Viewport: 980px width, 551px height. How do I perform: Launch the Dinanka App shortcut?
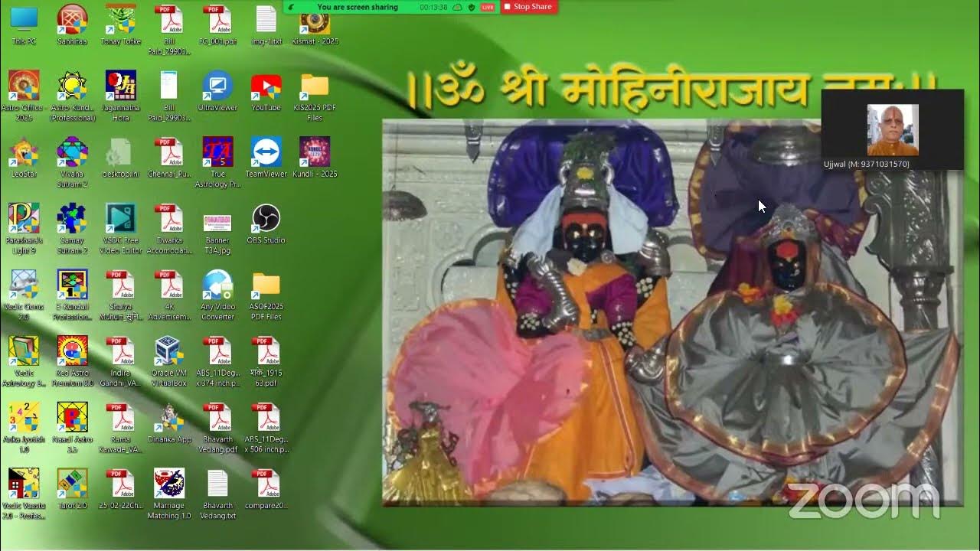(169, 424)
